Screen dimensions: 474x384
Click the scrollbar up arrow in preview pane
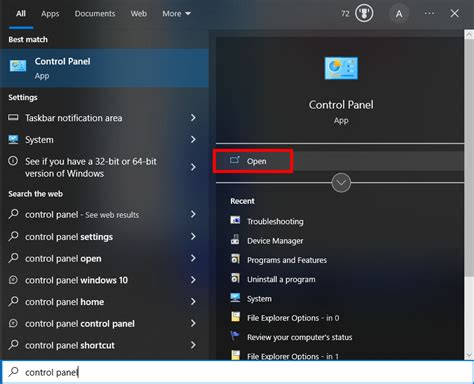[469, 34]
